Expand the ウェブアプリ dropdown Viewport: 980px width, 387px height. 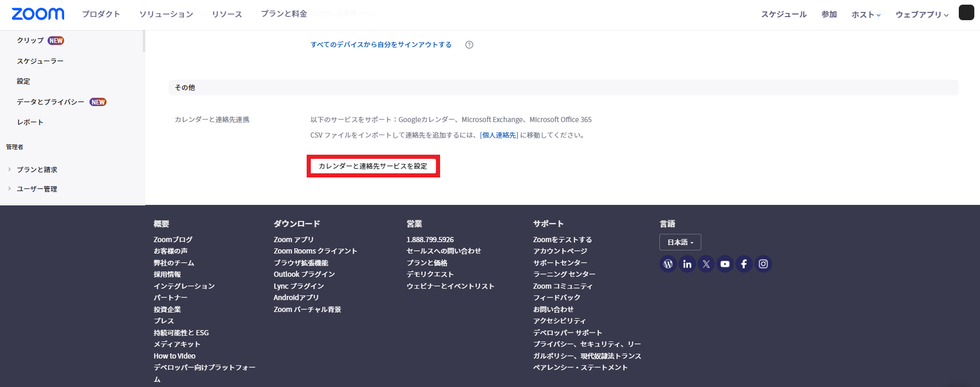pyautogui.click(x=922, y=14)
